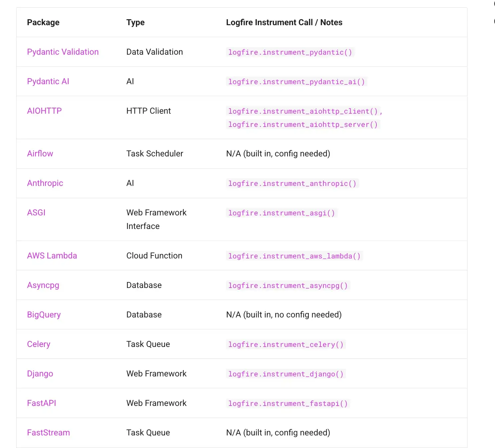
Task: Click the AIOHTTP package link
Action: pyautogui.click(x=44, y=111)
